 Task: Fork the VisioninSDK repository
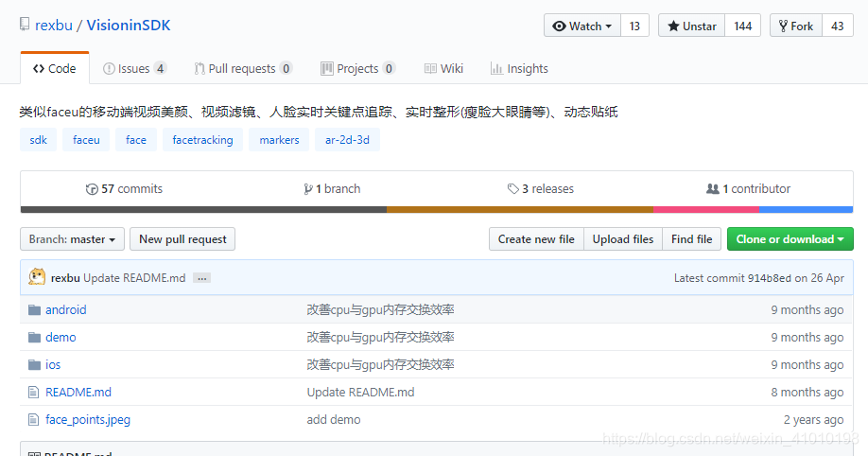pyautogui.click(x=796, y=26)
